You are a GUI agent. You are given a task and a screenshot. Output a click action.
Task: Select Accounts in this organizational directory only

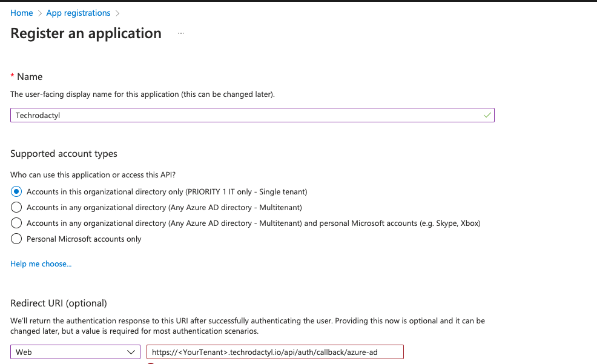point(16,191)
